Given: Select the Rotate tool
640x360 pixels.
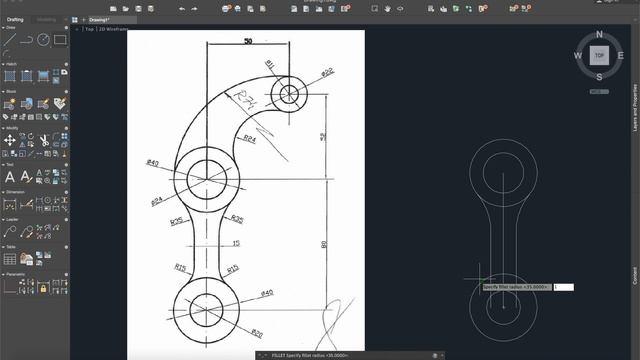Looking at the screenshot, I should 31,136.
